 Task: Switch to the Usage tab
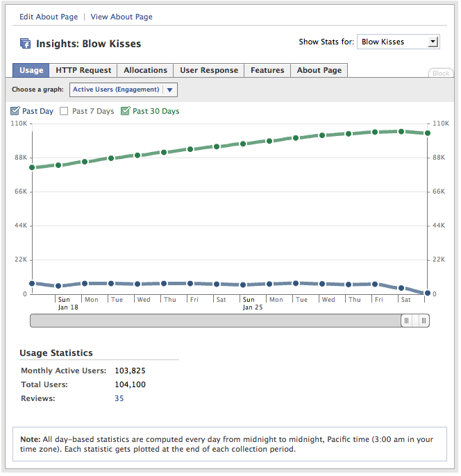tap(31, 70)
